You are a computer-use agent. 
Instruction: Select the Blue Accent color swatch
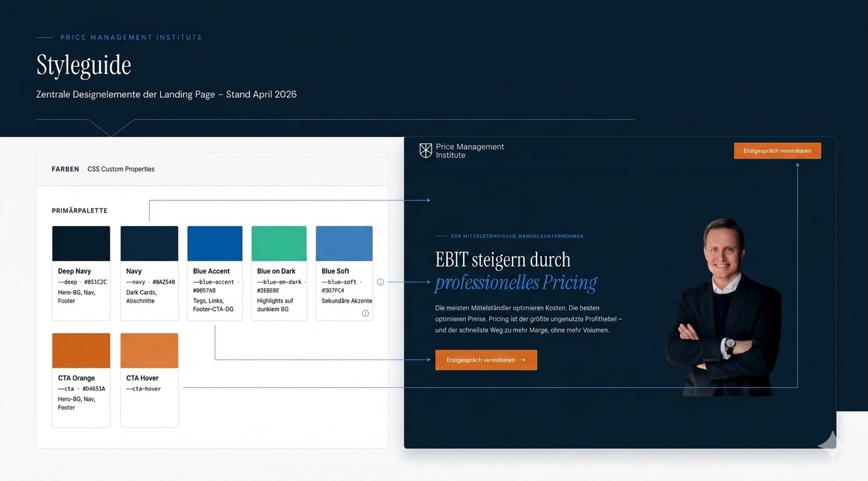[214, 243]
